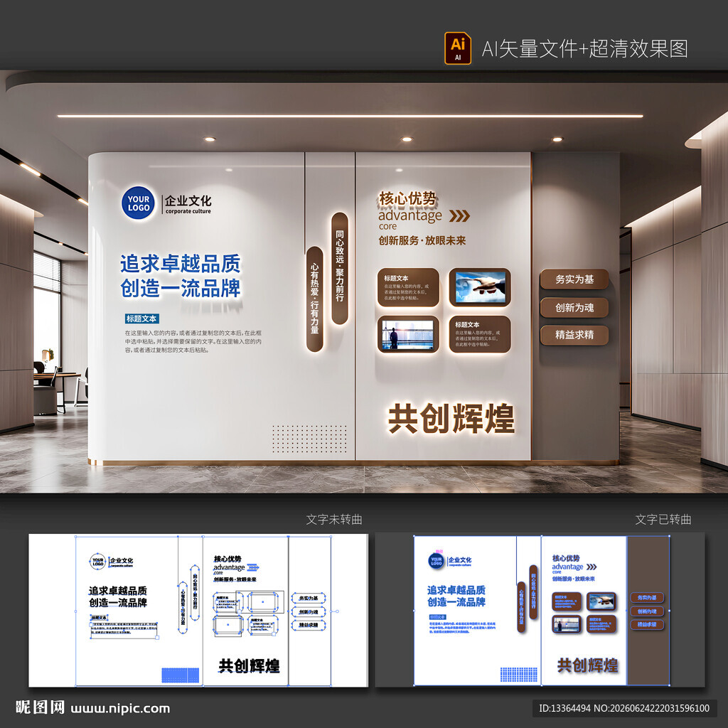Select the caption 文字未转曲
The width and height of the screenshot is (728, 728).
coord(334,519)
